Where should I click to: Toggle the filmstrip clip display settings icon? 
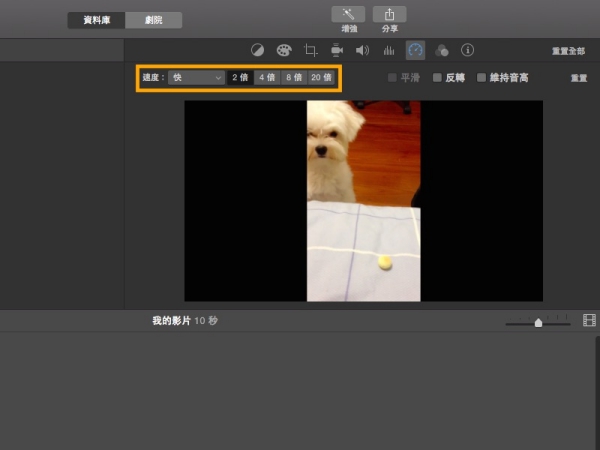589,320
